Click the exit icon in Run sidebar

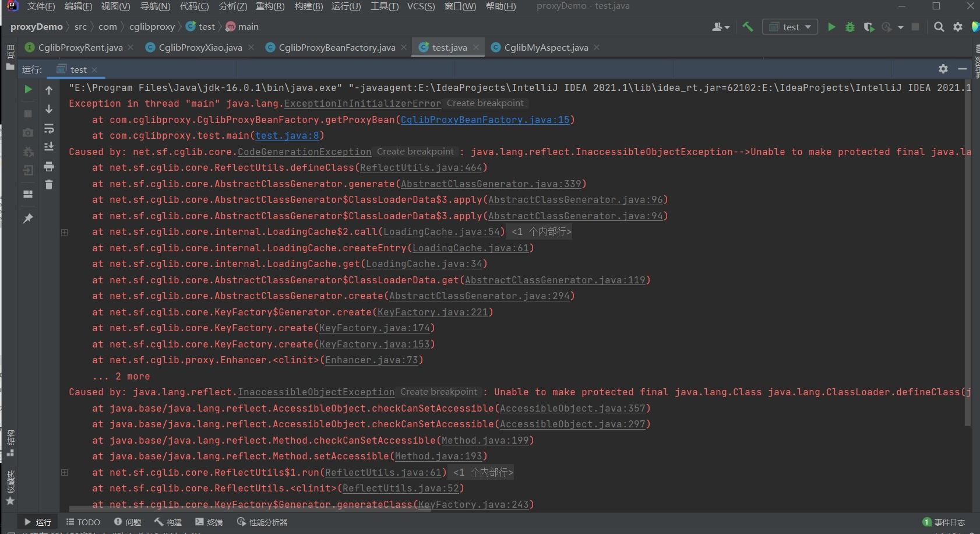pyautogui.click(x=28, y=170)
